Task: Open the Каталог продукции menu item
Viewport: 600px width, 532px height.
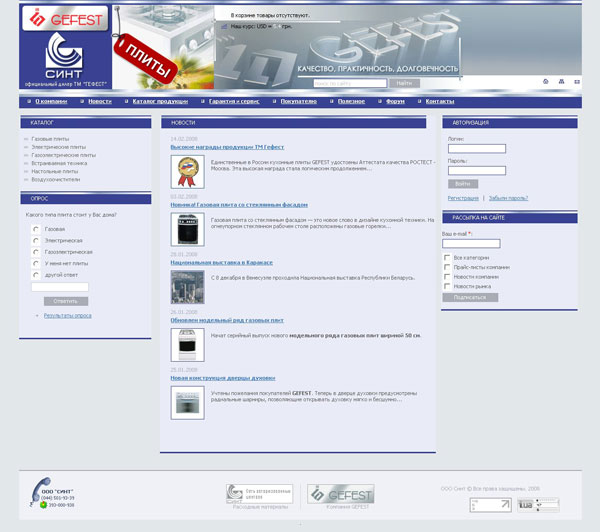Action: click(x=160, y=101)
